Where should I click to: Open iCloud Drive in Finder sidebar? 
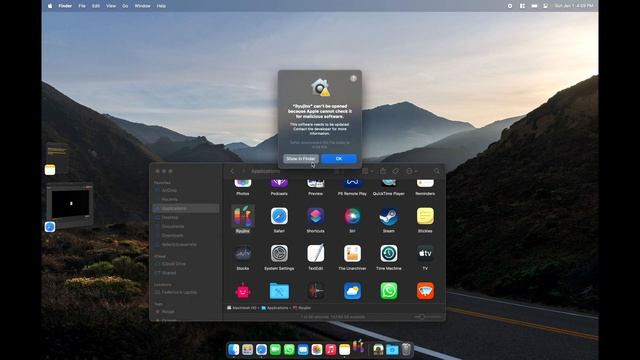tap(173, 264)
